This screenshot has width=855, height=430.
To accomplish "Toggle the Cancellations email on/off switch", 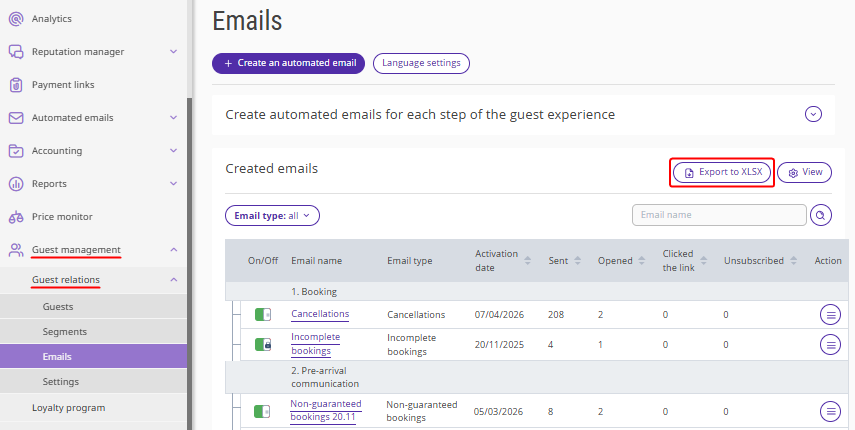I will (263, 315).
